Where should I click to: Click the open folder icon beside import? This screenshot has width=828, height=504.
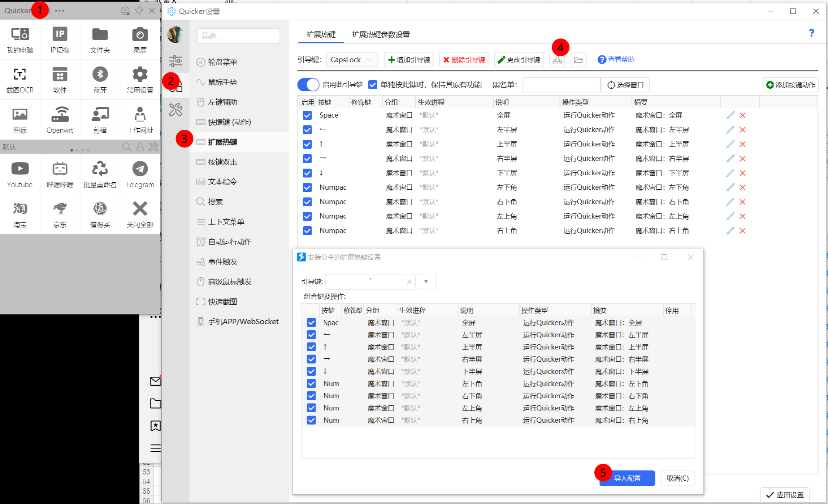point(579,60)
